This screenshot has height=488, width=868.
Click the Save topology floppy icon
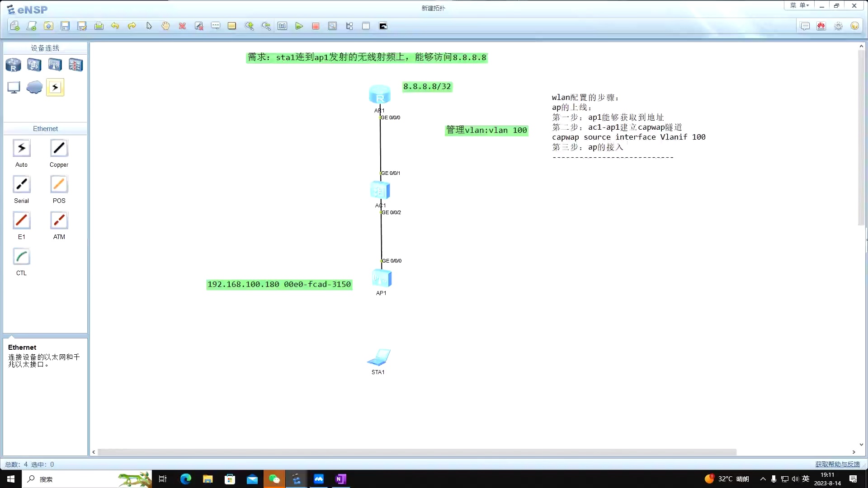point(65,26)
